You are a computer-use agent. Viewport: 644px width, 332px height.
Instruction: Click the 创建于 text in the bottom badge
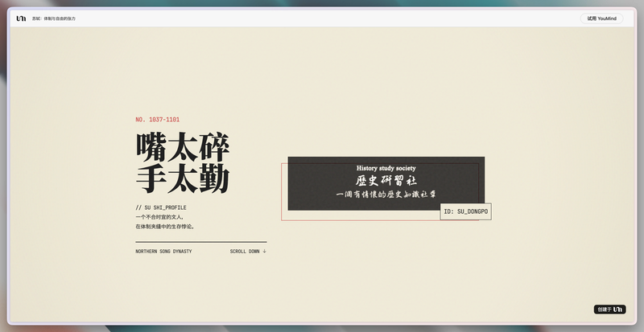point(605,309)
